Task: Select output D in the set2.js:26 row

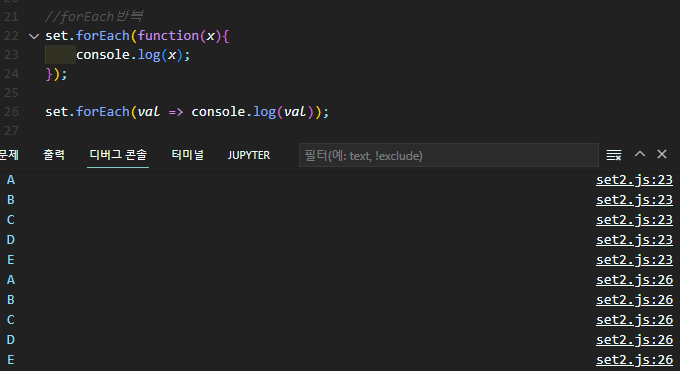Action: [x=11, y=340]
